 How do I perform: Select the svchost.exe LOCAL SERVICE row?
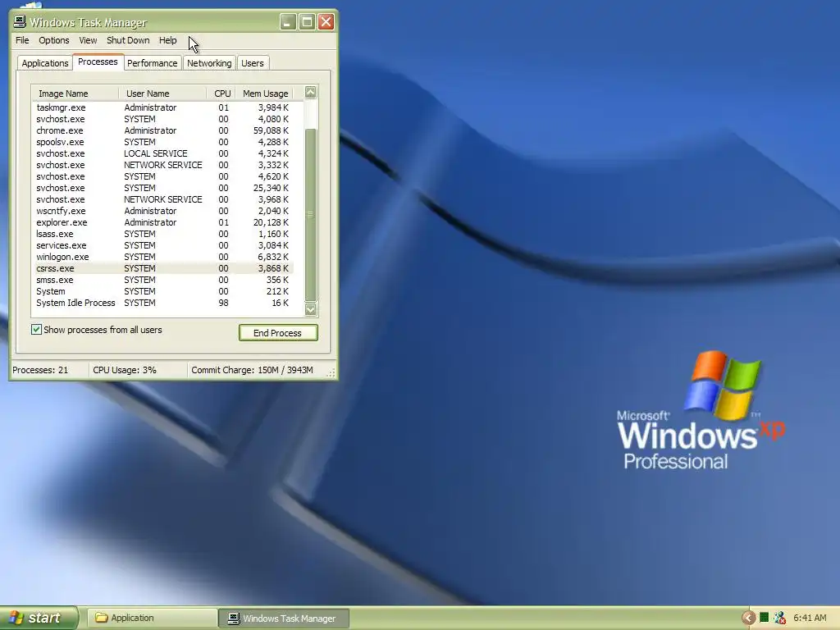tap(163, 153)
